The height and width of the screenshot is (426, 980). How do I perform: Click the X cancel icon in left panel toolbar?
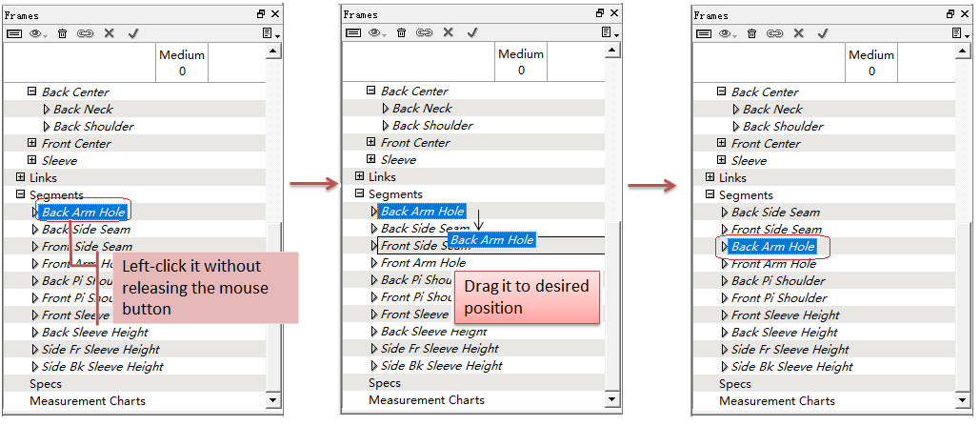coord(109,33)
